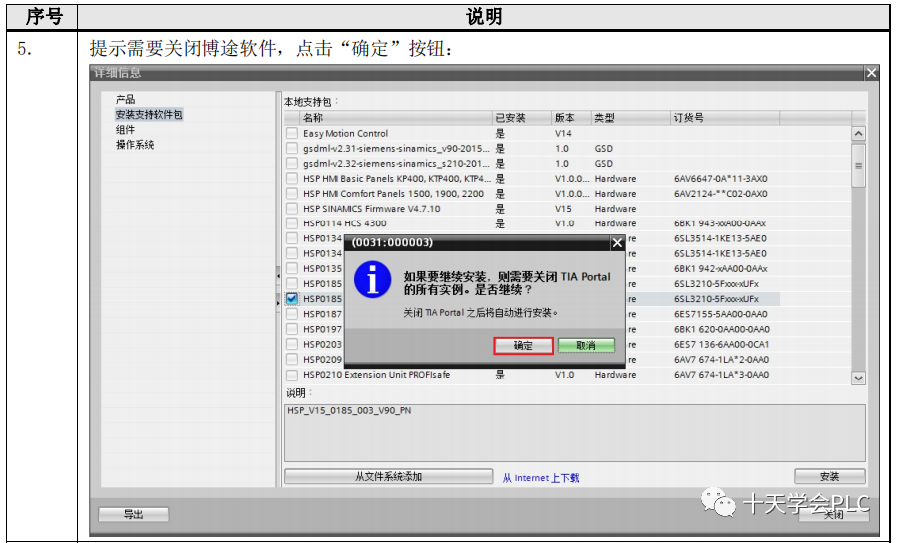Click the 取消 button
899x543 pixels.
585,345
